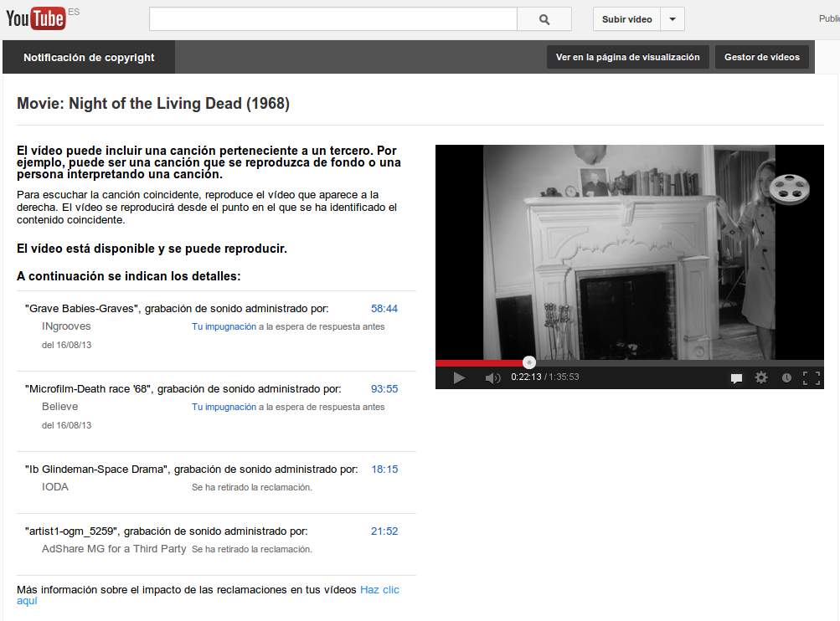Jump to the 93:55 timestamp link
The width and height of the screenshot is (840, 621).
[384, 389]
